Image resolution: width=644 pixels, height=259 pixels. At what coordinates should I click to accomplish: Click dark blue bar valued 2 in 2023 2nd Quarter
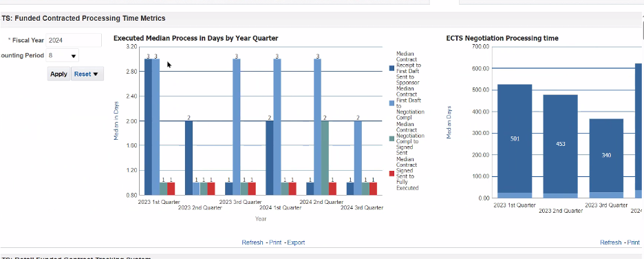pyautogui.click(x=189, y=158)
